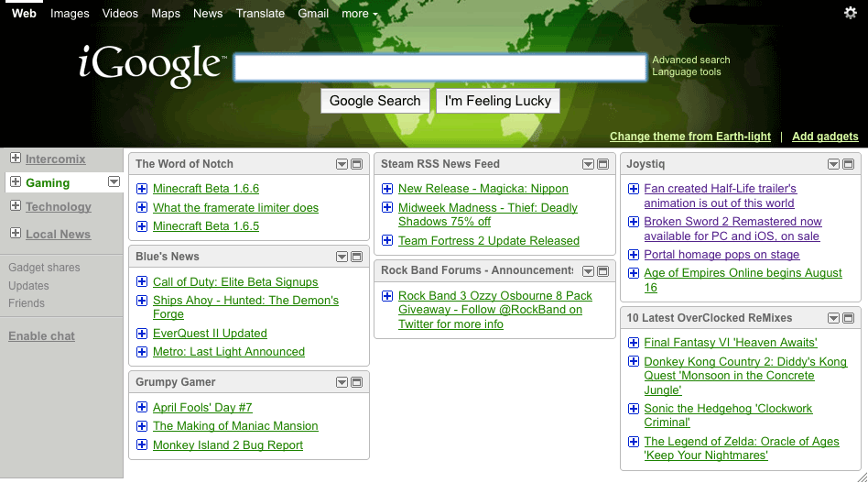This screenshot has width=868, height=483.
Task: Expand the Gaming tab plus box
Action: [16, 181]
